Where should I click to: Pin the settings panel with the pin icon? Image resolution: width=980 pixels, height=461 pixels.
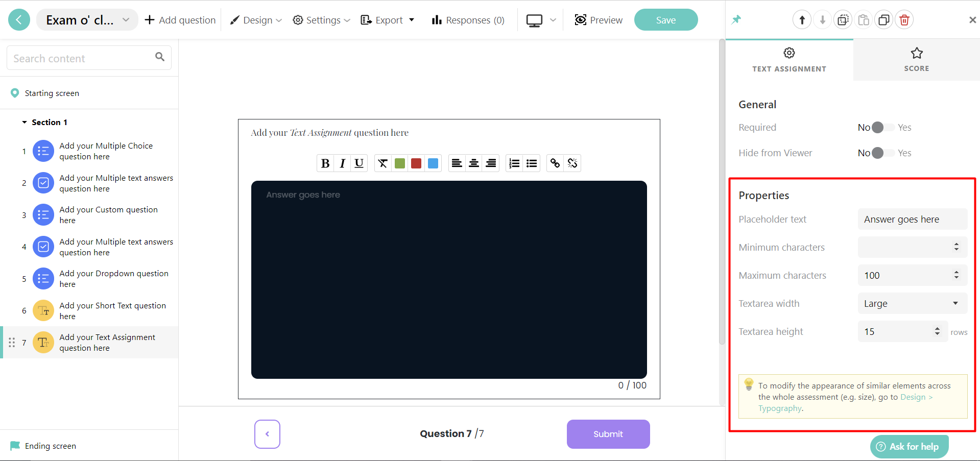point(736,19)
